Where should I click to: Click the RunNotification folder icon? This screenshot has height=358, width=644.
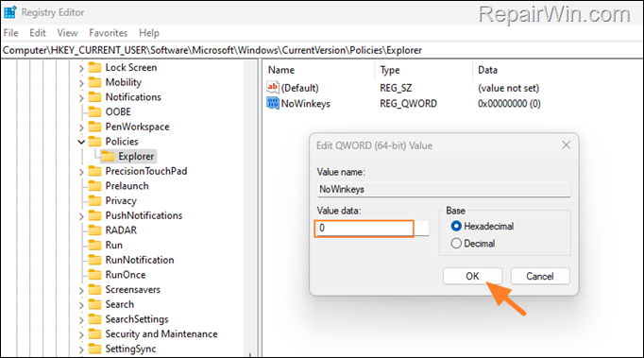pos(94,260)
